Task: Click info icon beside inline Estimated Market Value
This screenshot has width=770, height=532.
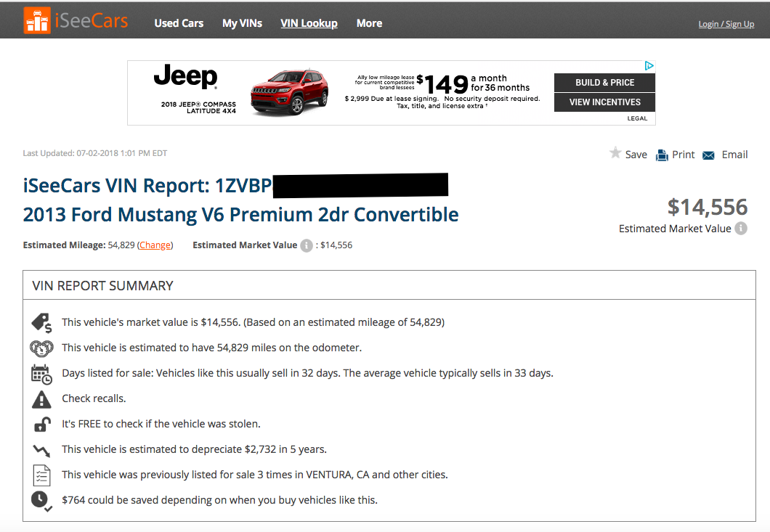Action: click(x=307, y=245)
